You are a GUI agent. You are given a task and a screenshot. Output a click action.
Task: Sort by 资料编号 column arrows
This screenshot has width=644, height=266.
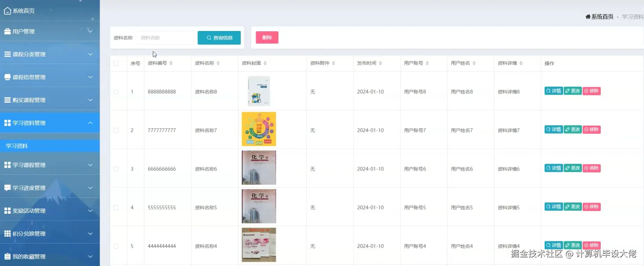[171, 63]
